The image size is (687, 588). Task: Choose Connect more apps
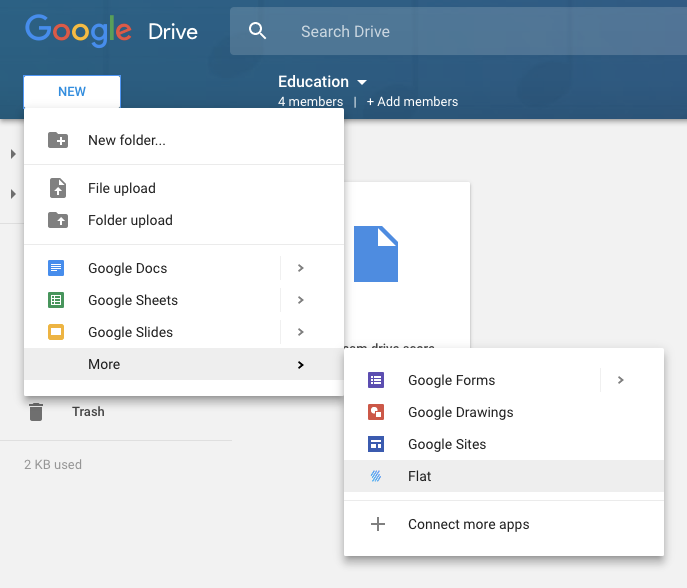[504, 524]
